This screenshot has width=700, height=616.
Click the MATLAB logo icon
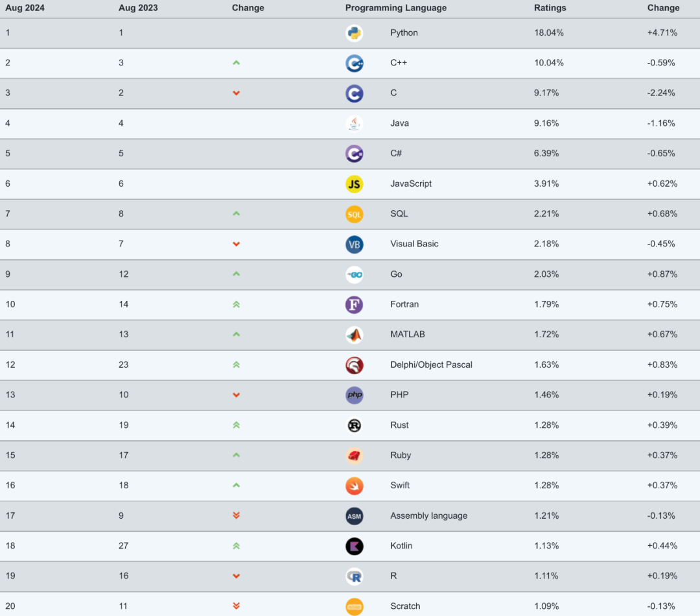click(354, 335)
